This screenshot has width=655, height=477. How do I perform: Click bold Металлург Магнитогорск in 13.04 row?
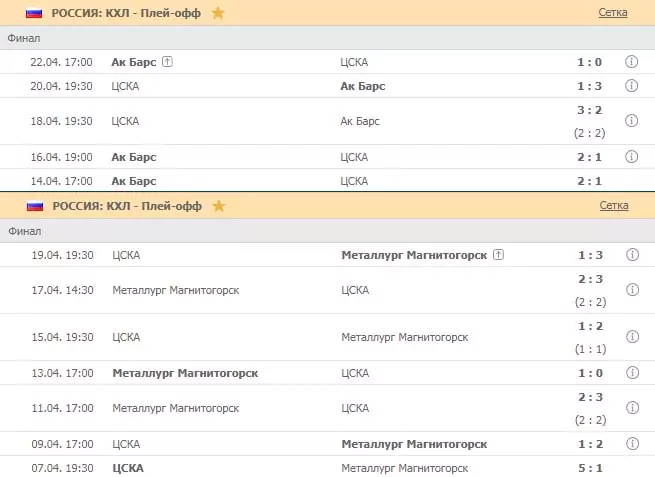[185, 373]
